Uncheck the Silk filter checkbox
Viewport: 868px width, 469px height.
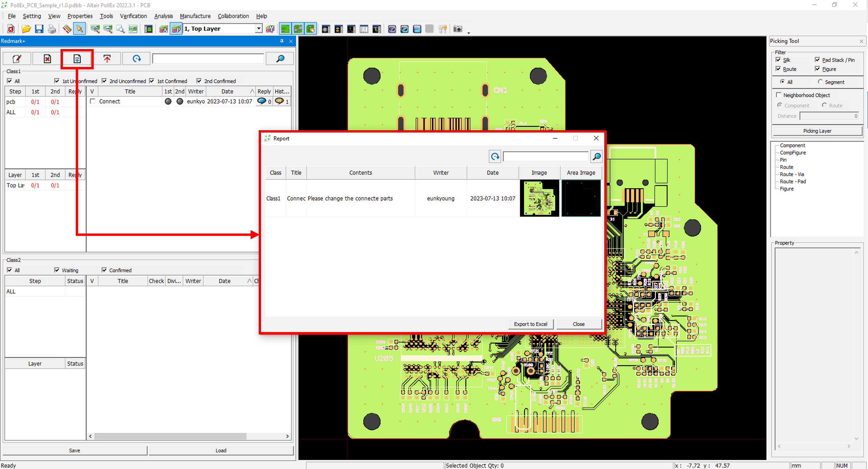778,60
